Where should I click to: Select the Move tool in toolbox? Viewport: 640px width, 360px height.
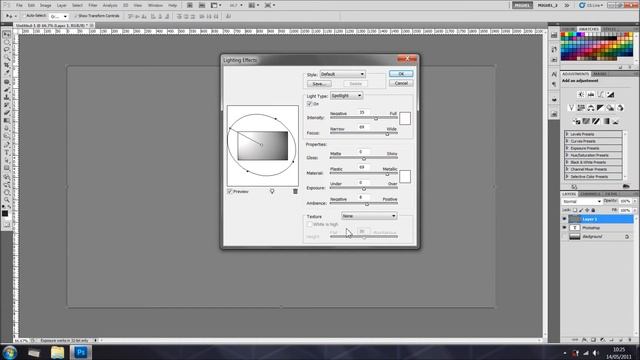(x=7, y=34)
